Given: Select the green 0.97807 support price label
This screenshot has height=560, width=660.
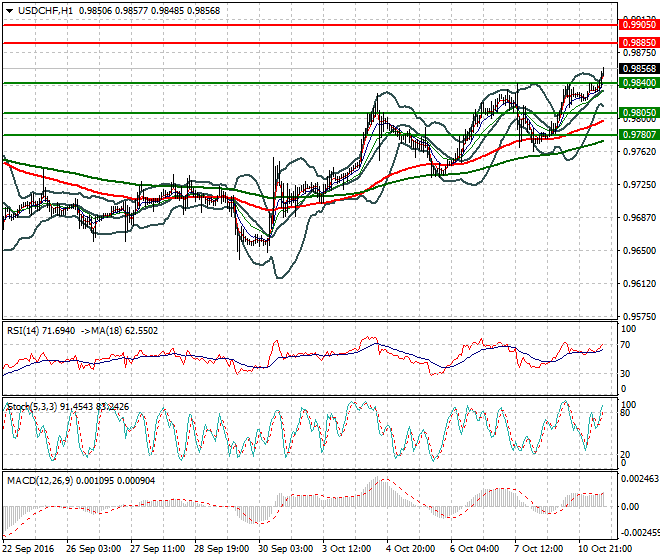Looking at the screenshot, I should point(639,135).
